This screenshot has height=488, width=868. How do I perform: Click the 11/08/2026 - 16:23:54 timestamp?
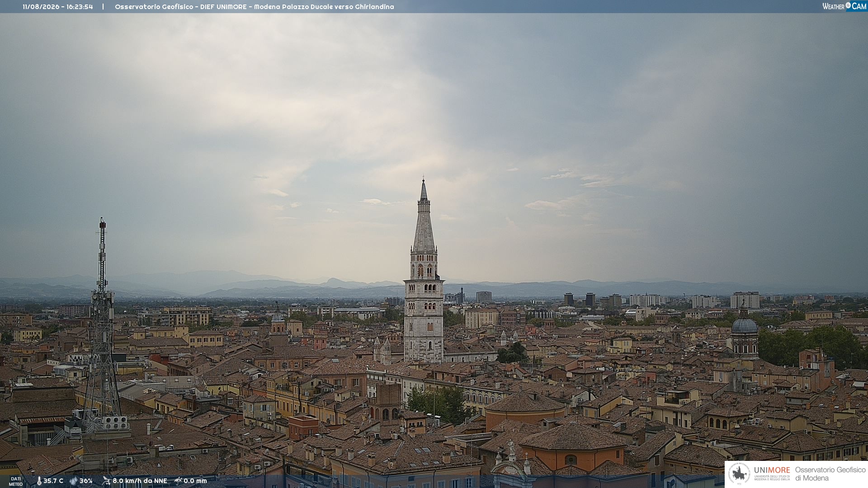(58, 7)
